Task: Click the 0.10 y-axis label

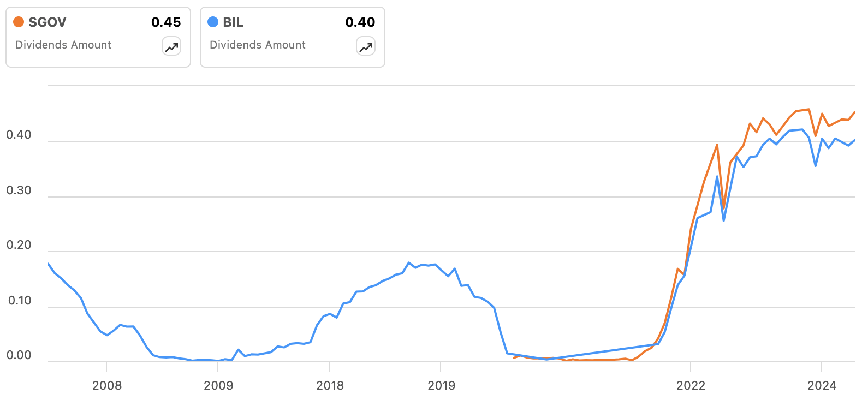Action: click(x=19, y=301)
